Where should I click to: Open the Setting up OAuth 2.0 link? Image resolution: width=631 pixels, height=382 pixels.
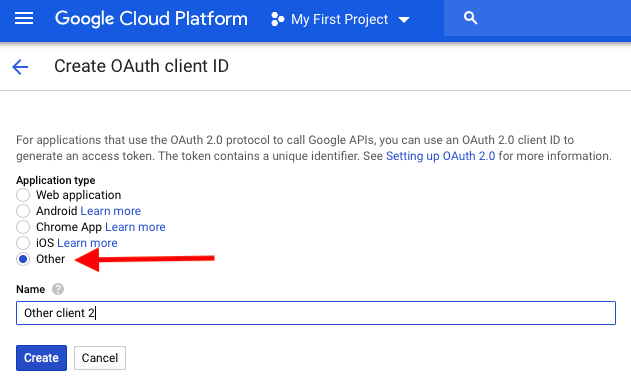pyautogui.click(x=440, y=156)
